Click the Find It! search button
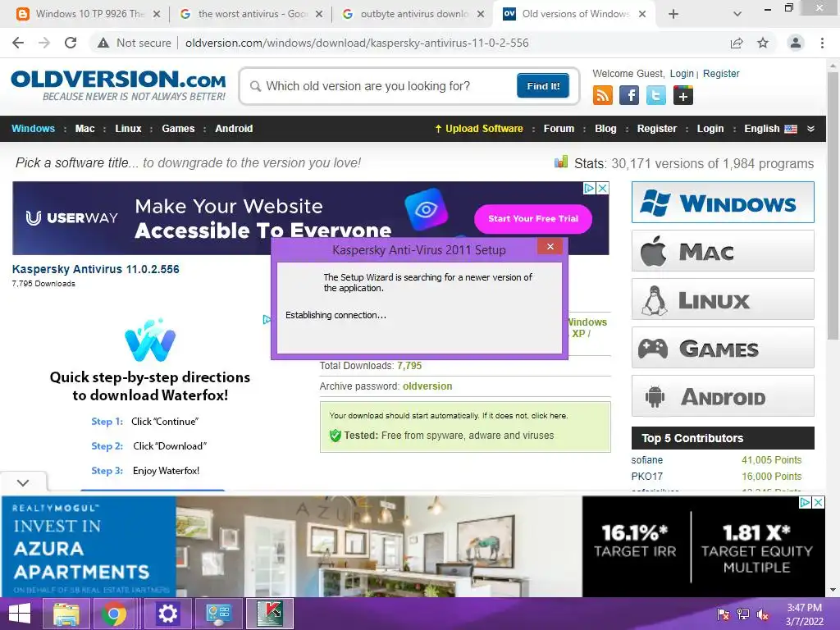Viewport: 840px width, 630px height. coord(543,85)
